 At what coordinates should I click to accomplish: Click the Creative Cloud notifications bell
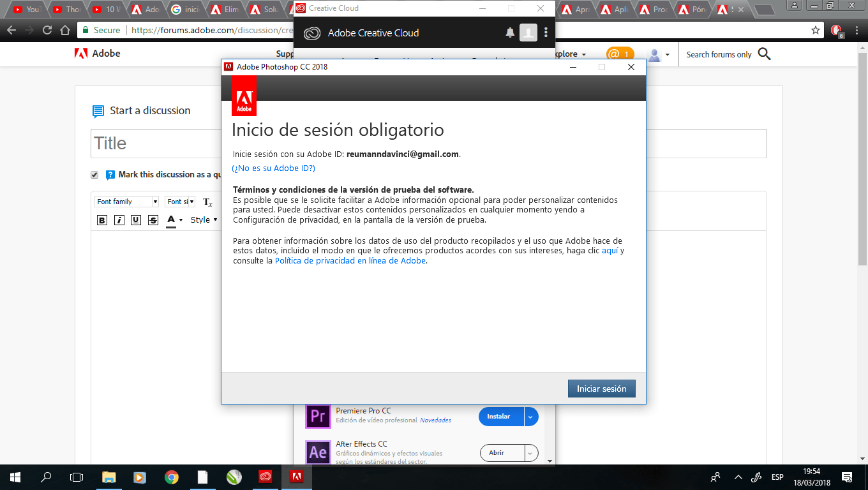510,33
